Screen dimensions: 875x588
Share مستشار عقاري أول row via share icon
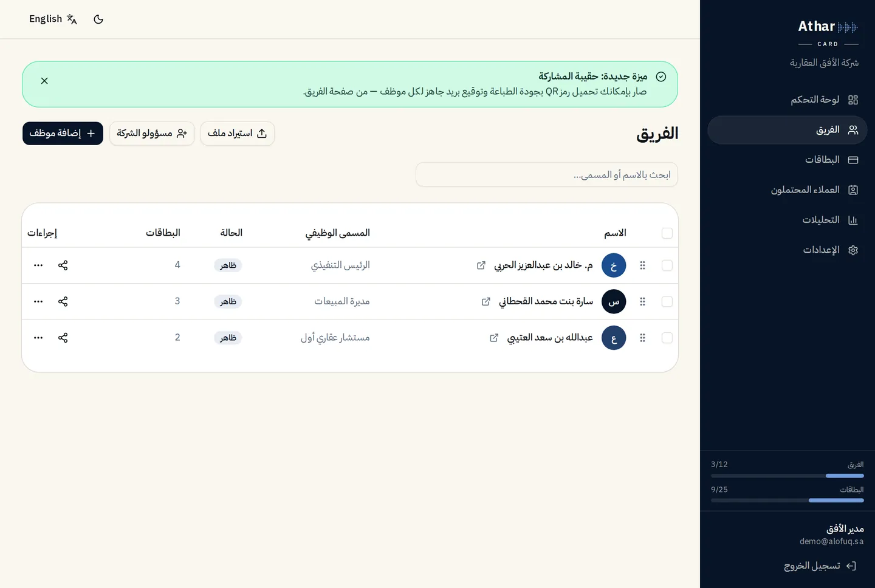63,338
